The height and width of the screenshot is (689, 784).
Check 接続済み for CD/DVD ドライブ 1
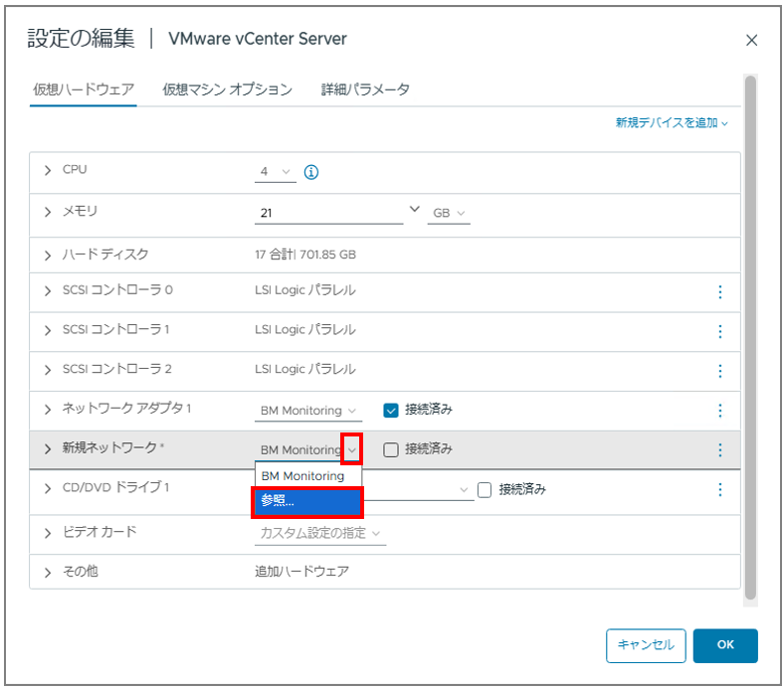click(x=485, y=489)
